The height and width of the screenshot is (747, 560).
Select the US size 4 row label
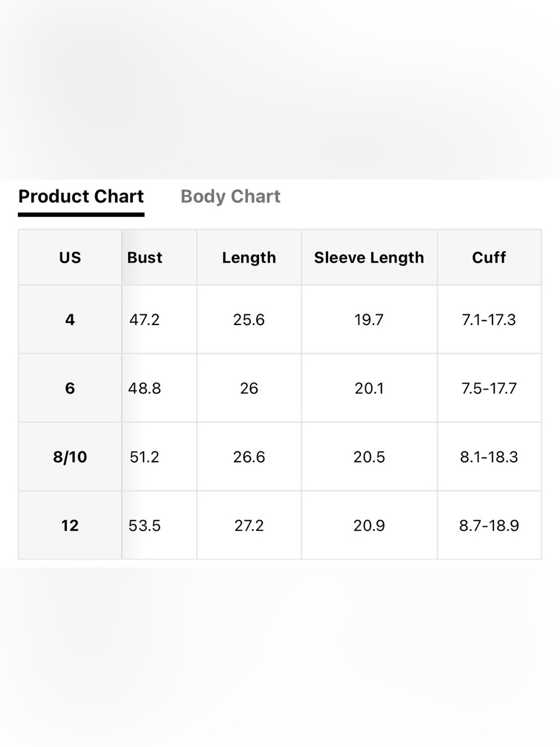coord(70,319)
